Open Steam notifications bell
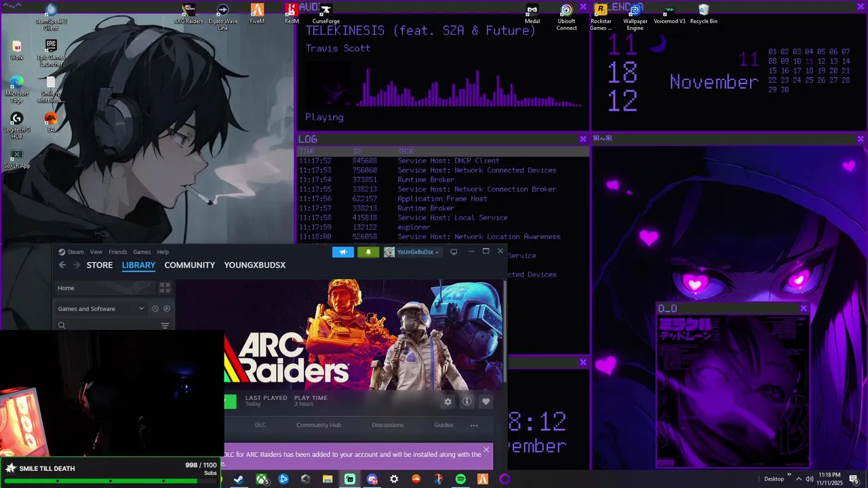868x488 pixels. [368, 252]
